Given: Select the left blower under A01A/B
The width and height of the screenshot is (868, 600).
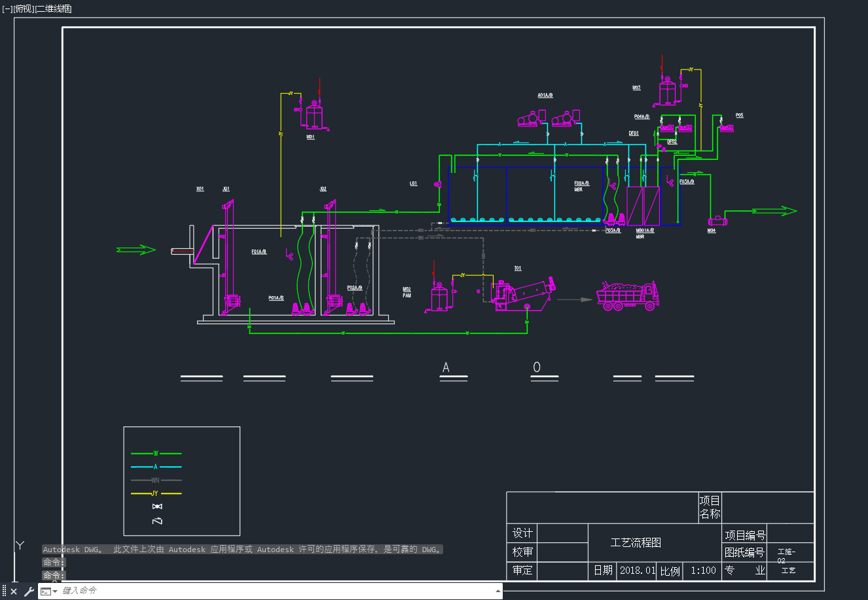Looking at the screenshot, I should (532, 119).
